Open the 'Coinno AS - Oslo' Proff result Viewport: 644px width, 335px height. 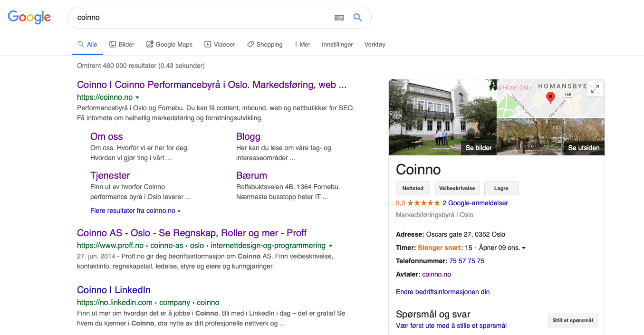click(x=192, y=233)
